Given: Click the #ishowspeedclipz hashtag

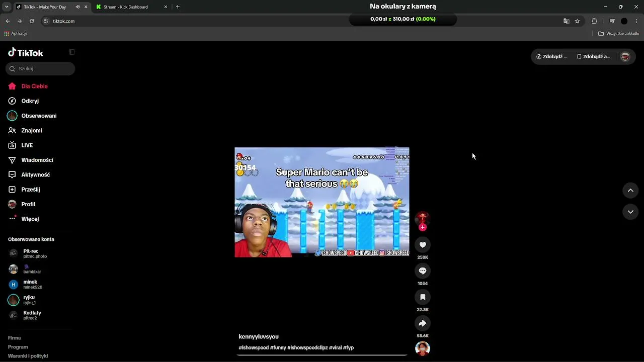Looking at the screenshot, I should 307,347.
